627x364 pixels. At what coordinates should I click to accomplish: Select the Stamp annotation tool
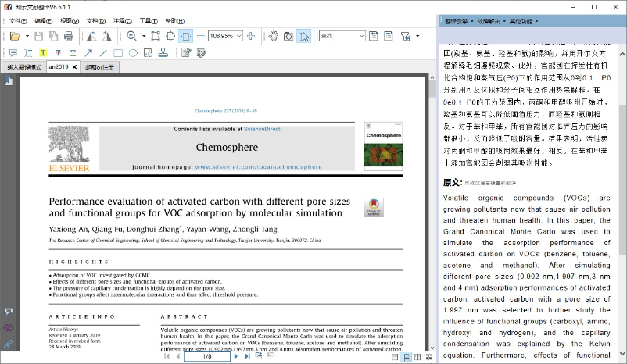163,53
